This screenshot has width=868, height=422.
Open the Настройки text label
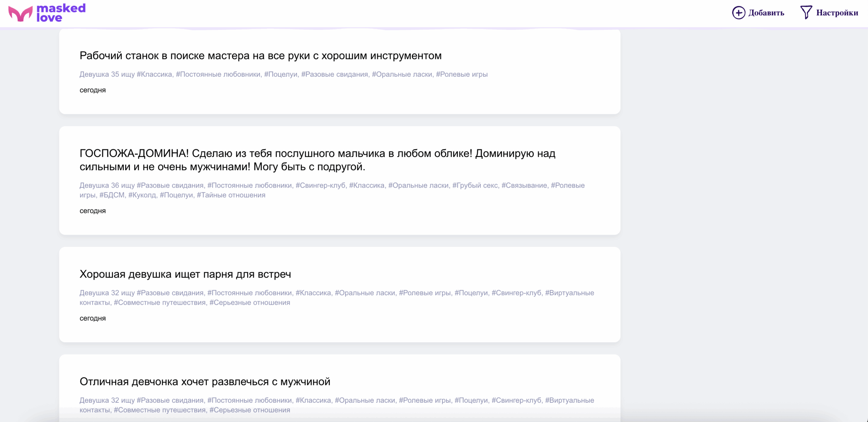point(837,13)
